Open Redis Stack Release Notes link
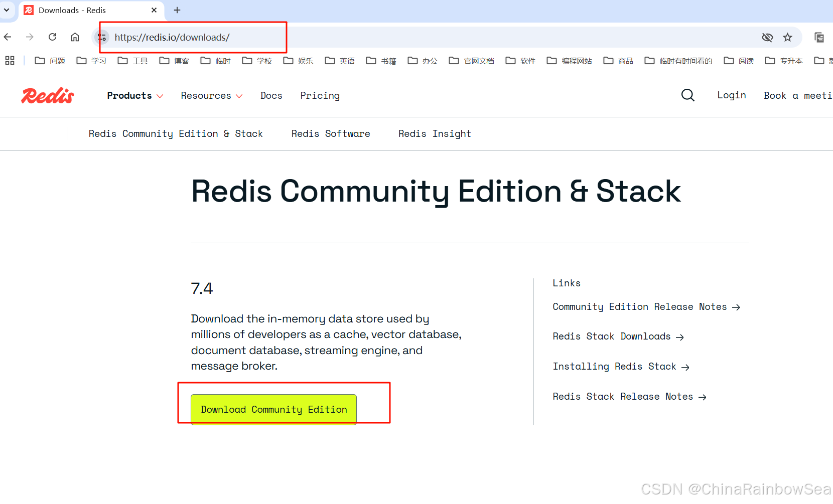 630,397
